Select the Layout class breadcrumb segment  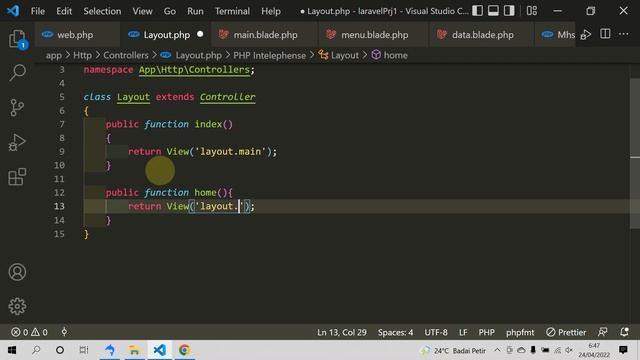344,55
